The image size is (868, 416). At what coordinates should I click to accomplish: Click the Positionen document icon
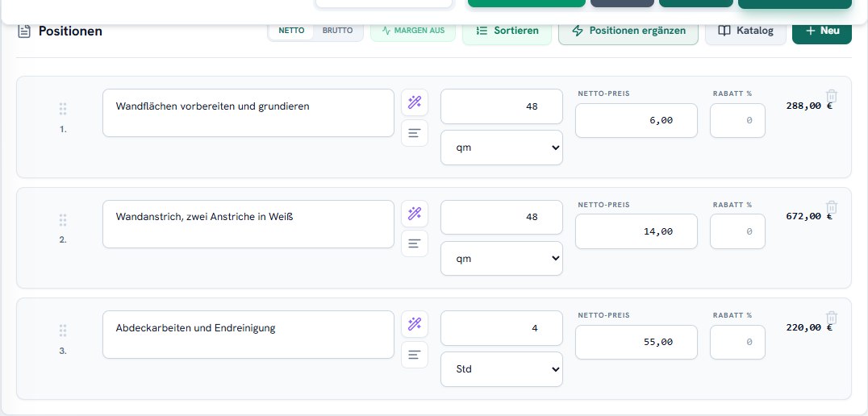[24, 31]
